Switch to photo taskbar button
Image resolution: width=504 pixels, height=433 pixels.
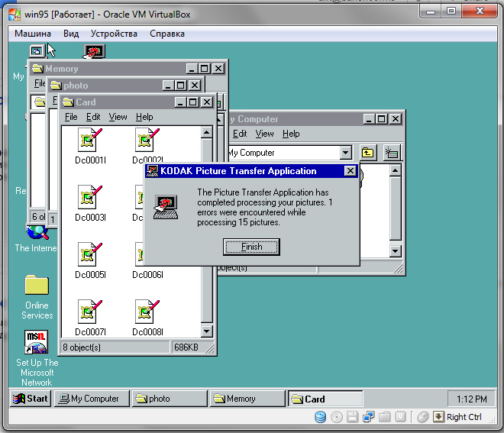point(170,399)
